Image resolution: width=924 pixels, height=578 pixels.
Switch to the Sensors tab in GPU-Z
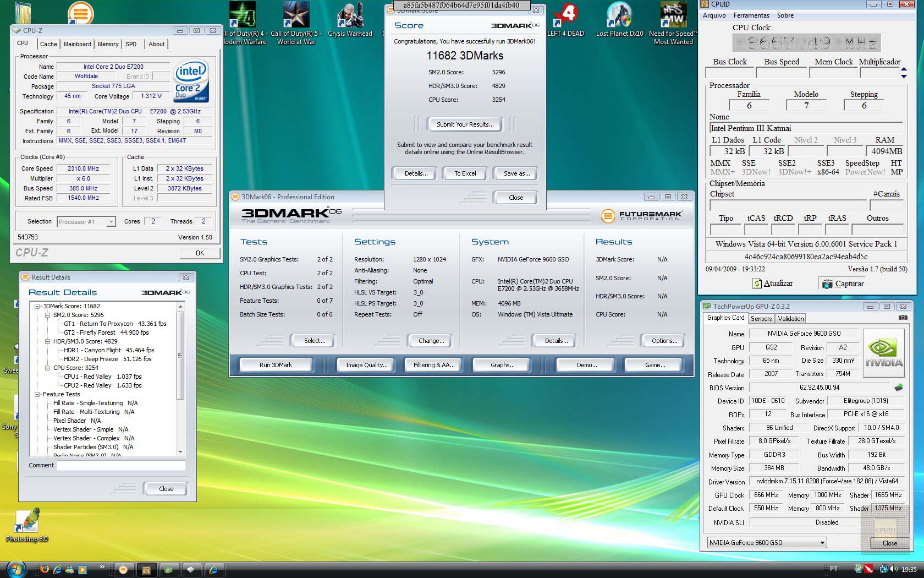(x=761, y=319)
